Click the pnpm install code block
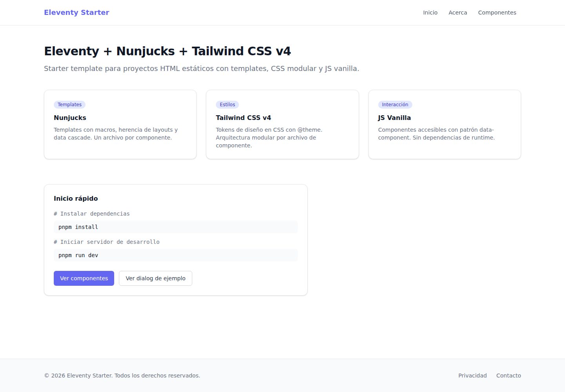Viewport: 565px width, 392px height. pos(176,227)
